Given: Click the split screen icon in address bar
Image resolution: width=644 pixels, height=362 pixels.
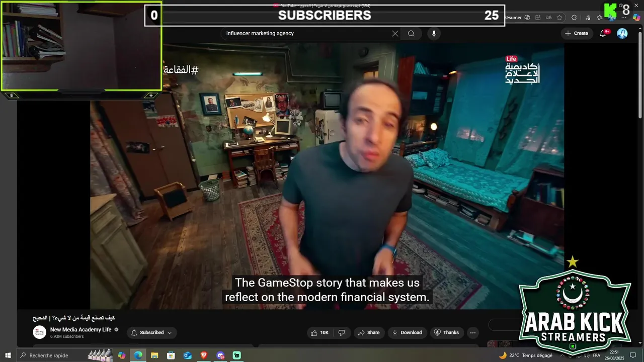Looking at the screenshot, I should [x=538, y=18].
